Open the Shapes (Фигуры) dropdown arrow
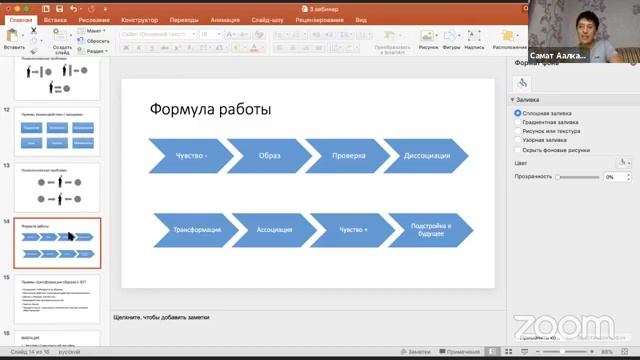The image size is (640, 360). tap(459, 36)
